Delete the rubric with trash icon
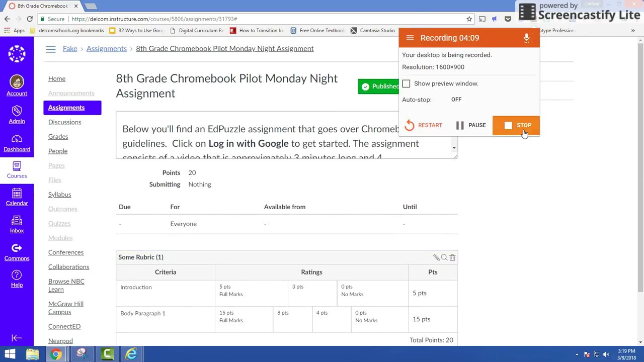The image size is (644, 362). click(x=452, y=257)
